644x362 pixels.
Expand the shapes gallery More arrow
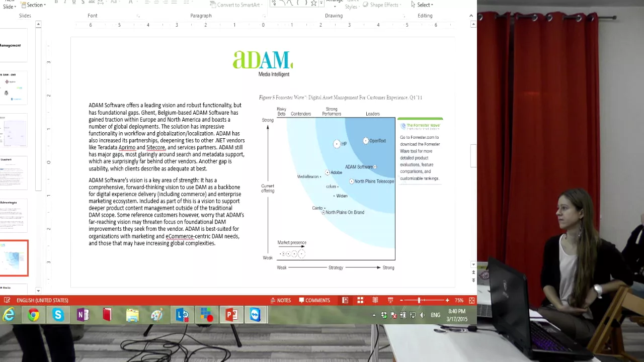(321, 4)
